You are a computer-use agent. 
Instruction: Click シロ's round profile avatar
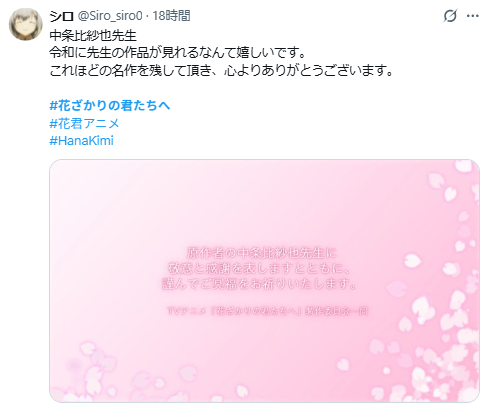[26, 24]
